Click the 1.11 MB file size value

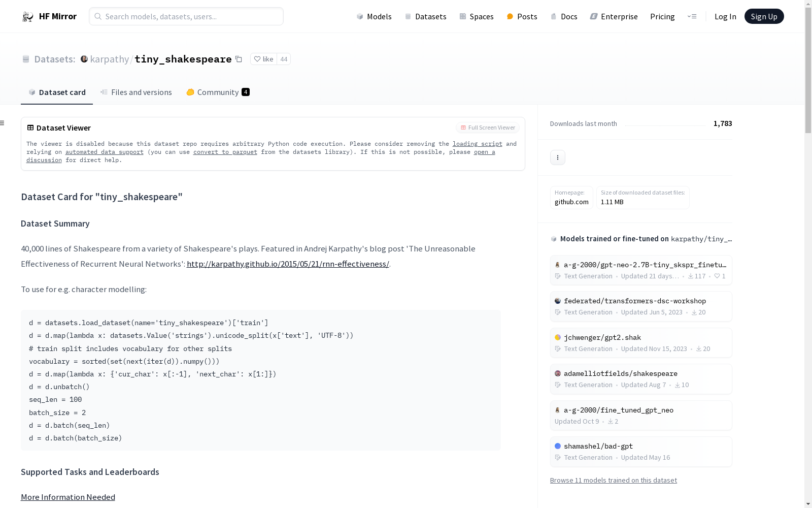coord(612,202)
